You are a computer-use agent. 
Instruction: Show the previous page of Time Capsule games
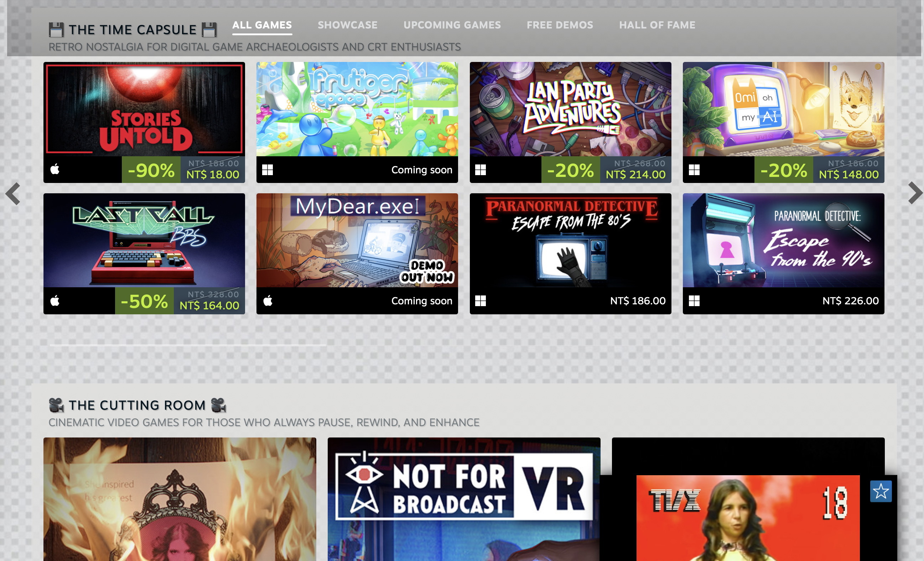click(x=13, y=193)
